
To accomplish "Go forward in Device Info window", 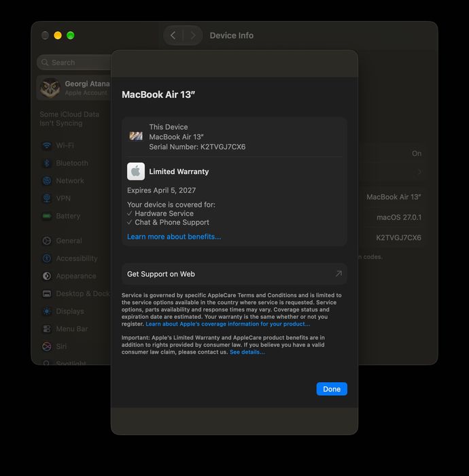I will [x=193, y=35].
